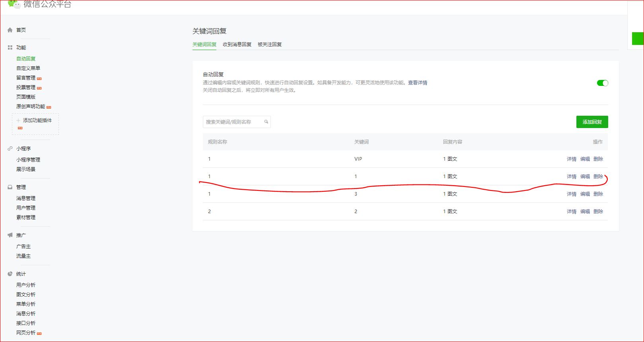644x342 pixels.
Task: Focus the 搜索关键词/规则名称 search box
Action: 237,122
